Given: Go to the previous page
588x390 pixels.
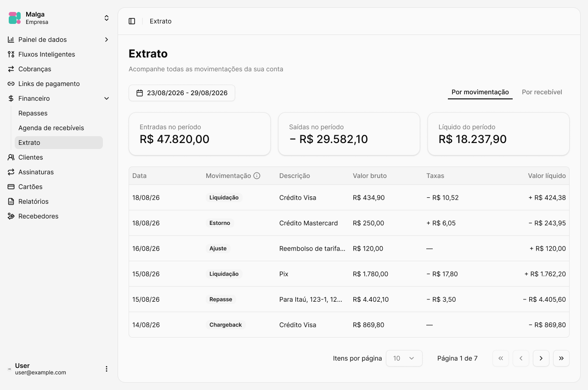Looking at the screenshot, I should pyautogui.click(x=521, y=358).
